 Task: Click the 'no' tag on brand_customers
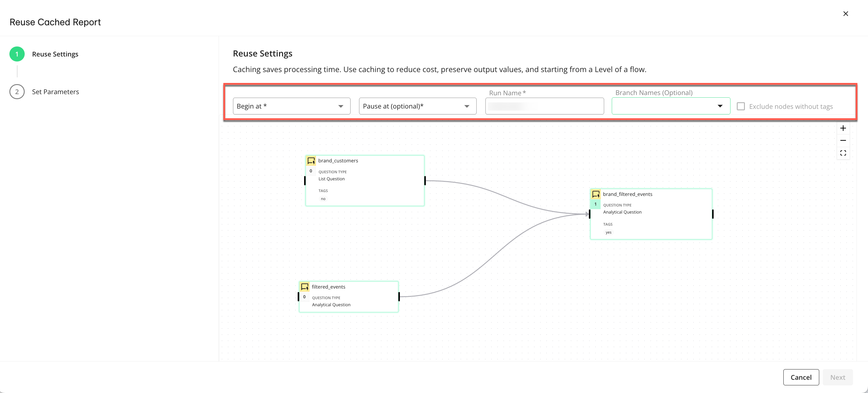[323, 199]
